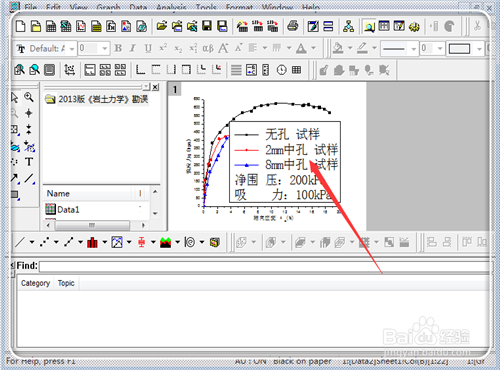Select the Screen Reader crosshair tool
The width and height of the screenshot is (500, 370).
[29, 113]
